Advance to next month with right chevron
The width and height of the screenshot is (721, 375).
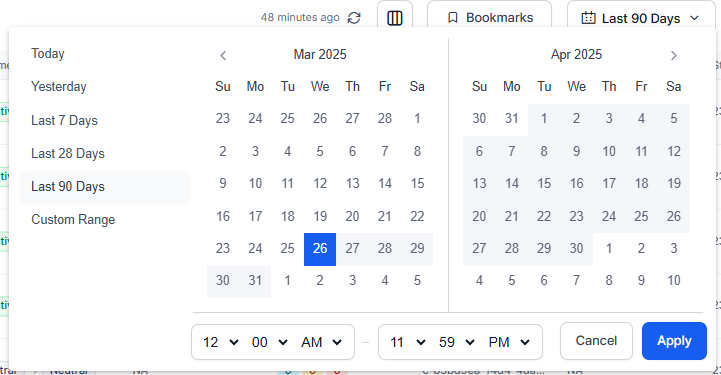pyautogui.click(x=674, y=56)
